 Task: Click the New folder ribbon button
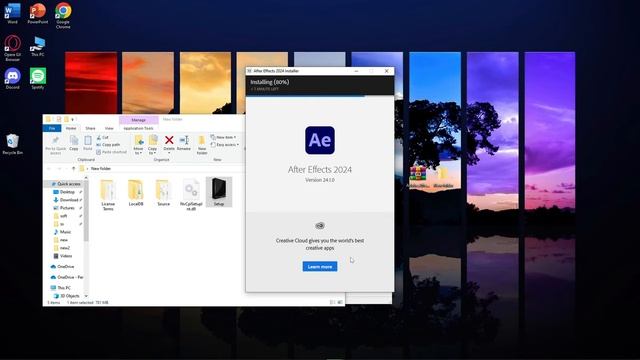tap(202, 145)
